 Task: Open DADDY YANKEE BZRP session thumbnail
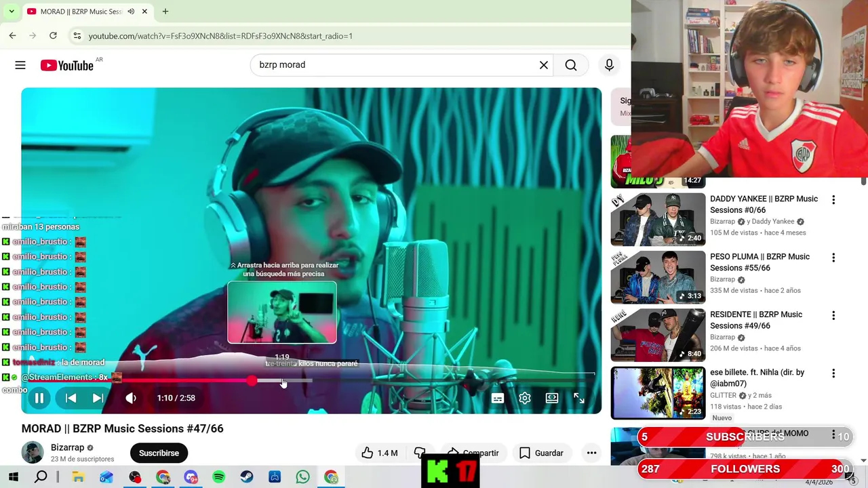point(658,220)
